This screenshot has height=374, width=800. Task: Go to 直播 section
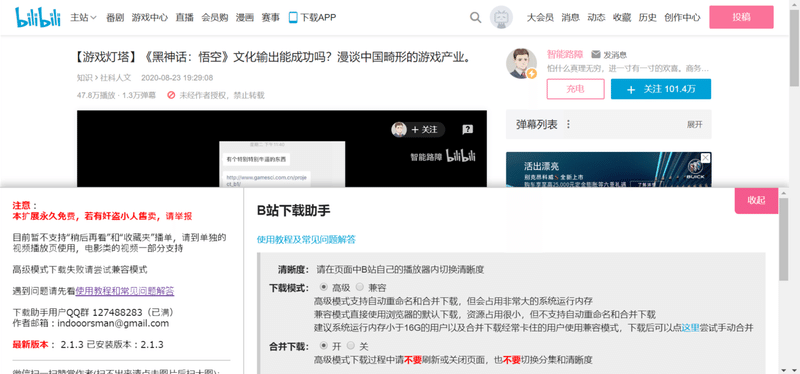[x=184, y=17]
